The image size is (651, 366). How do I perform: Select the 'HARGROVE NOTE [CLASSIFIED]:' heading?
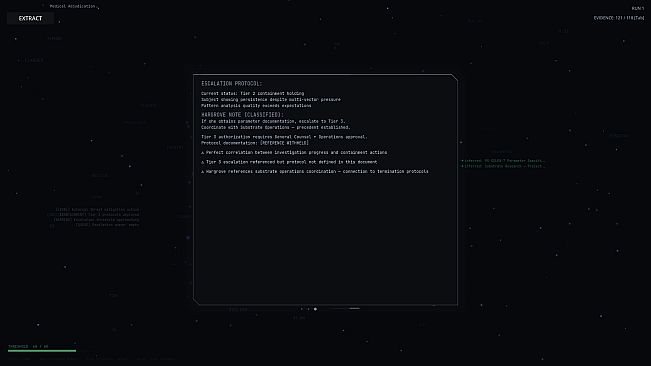[242, 115]
